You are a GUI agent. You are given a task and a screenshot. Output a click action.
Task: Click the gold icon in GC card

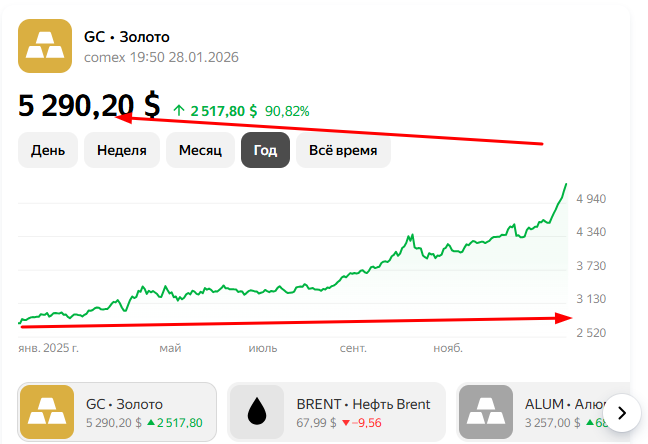[x=46, y=412]
